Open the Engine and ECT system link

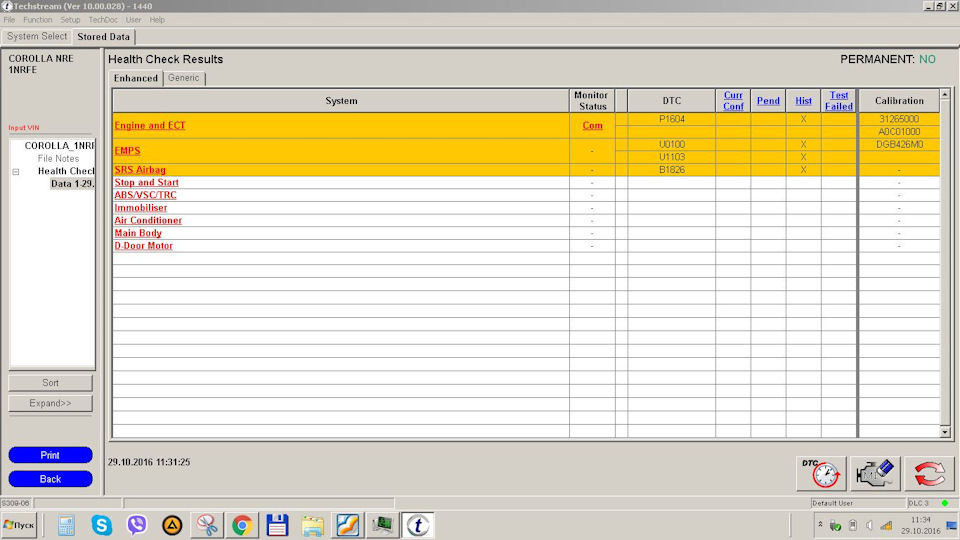point(149,126)
